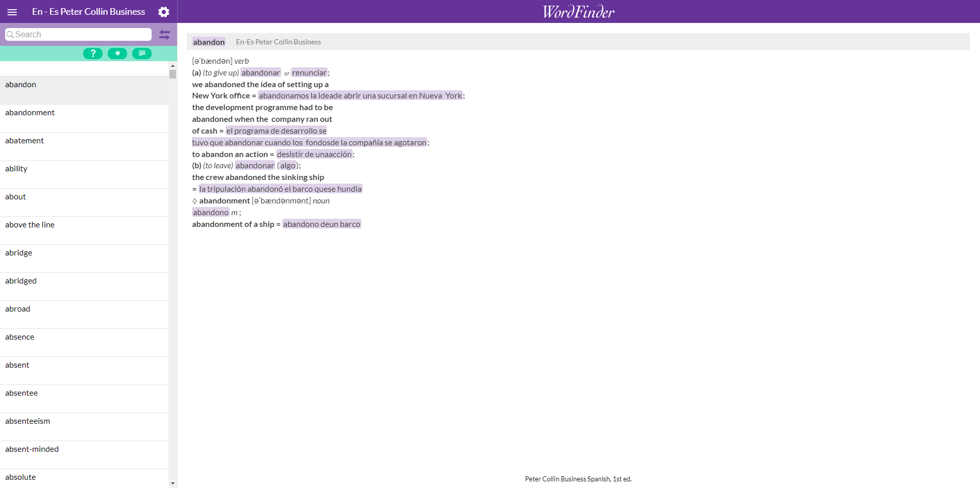Image resolution: width=980 pixels, height=488 pixels.
Task: Swap the translation direction with the arrows icon
Action: (x=164, y=34)
